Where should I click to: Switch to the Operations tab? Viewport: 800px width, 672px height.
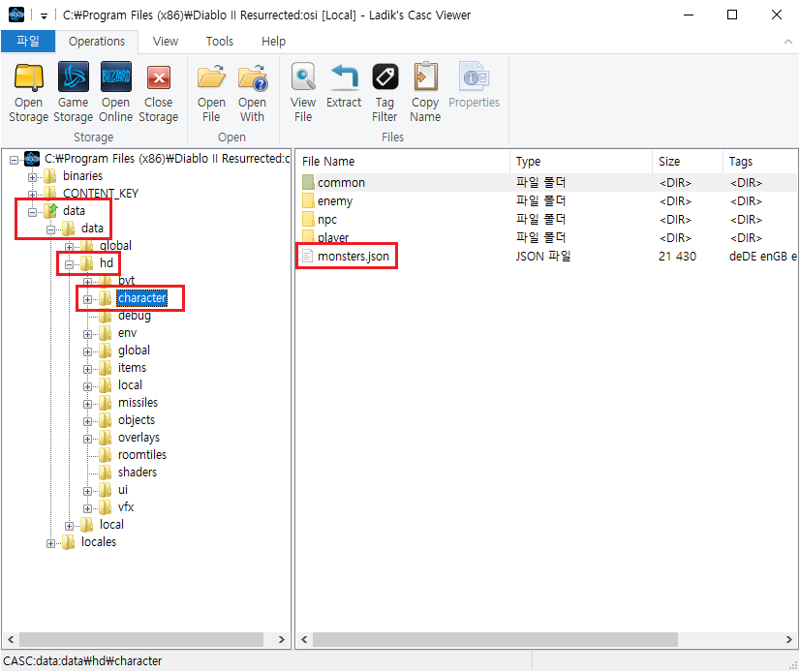[x=97, y=42]
